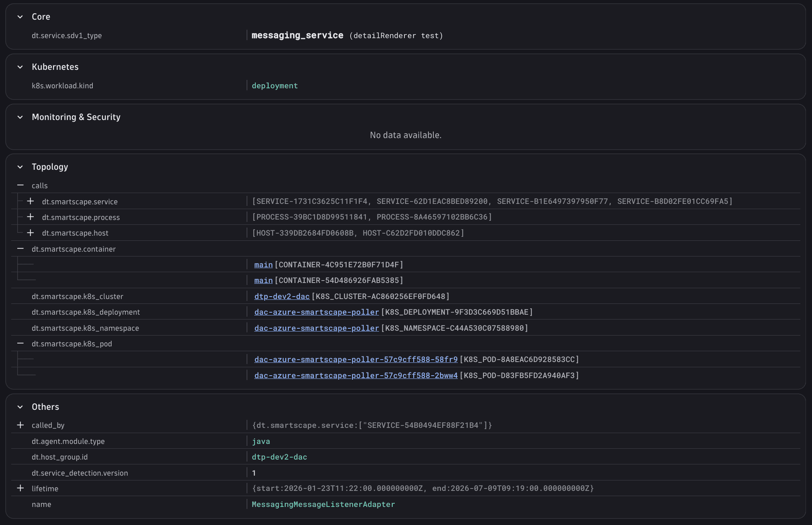The height and width of the screenshot is (525, 812).
Task: Click the Core section title
Action: click(x=41, y=17)
